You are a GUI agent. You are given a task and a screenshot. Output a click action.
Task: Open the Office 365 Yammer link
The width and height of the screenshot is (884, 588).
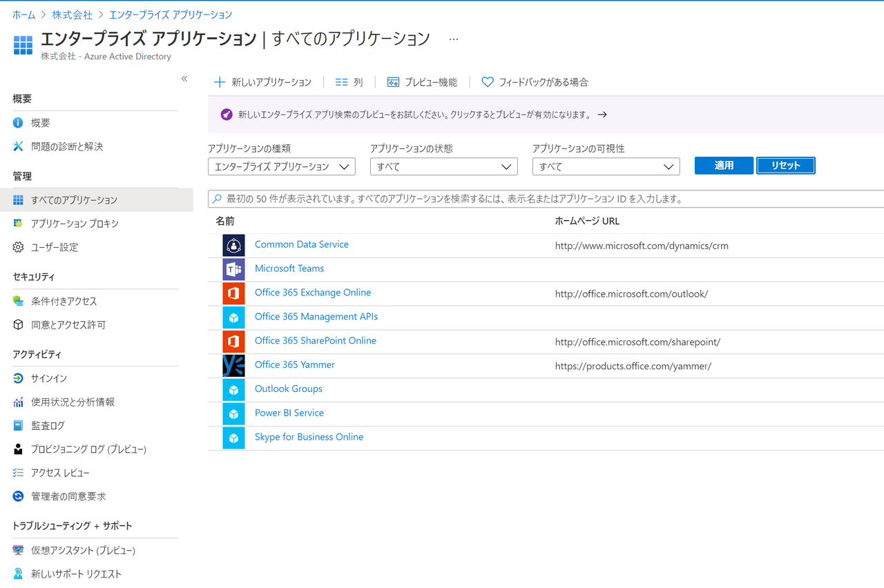(295, 365)
